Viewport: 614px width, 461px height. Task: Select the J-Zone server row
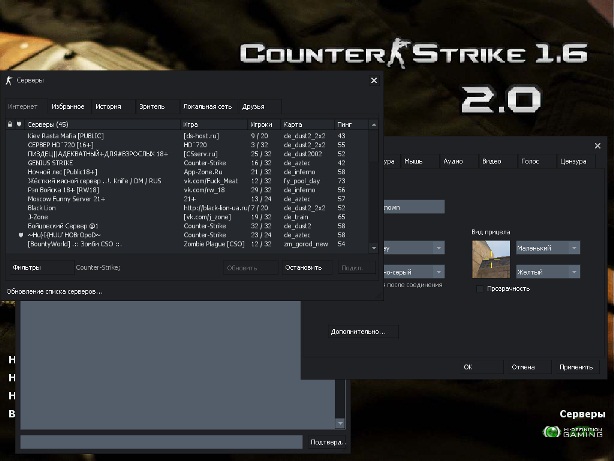click(187, 217)
